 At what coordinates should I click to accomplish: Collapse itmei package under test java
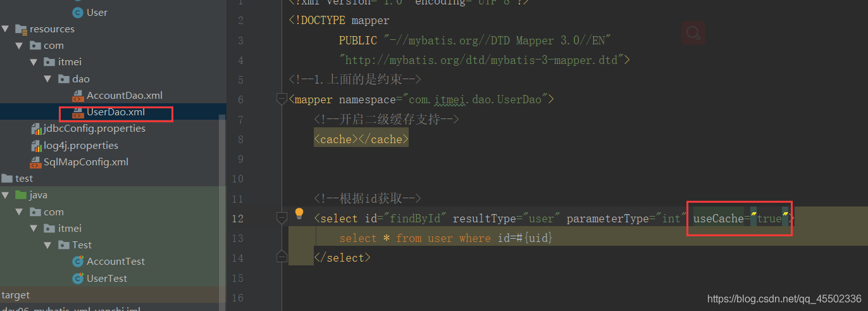point(34,228)
